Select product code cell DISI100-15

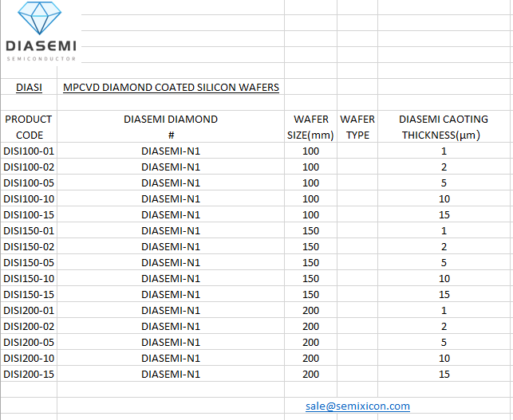click(29, 214)
